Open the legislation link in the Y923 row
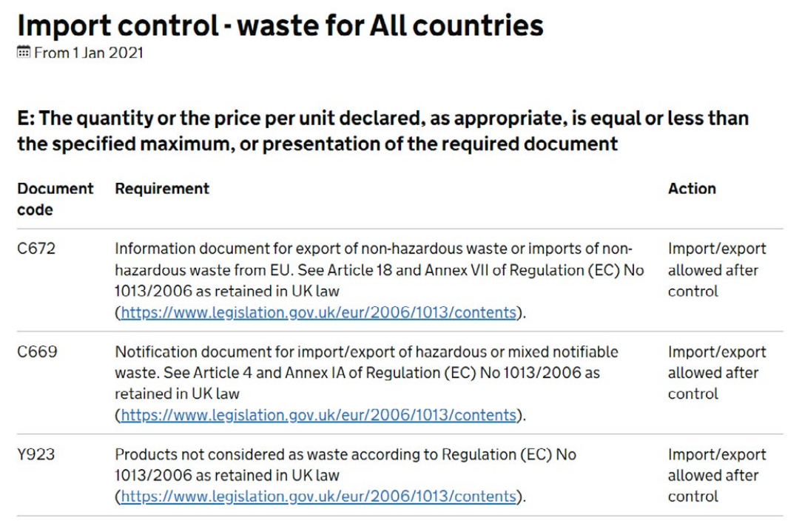Screen dimensions: 802x532 (x=318, y=496)
